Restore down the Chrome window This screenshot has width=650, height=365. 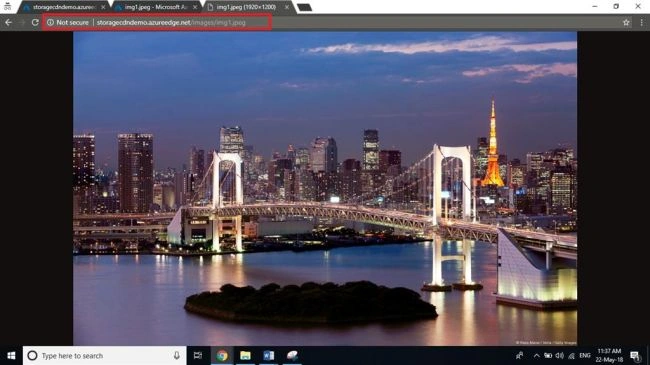click(616, 6)
